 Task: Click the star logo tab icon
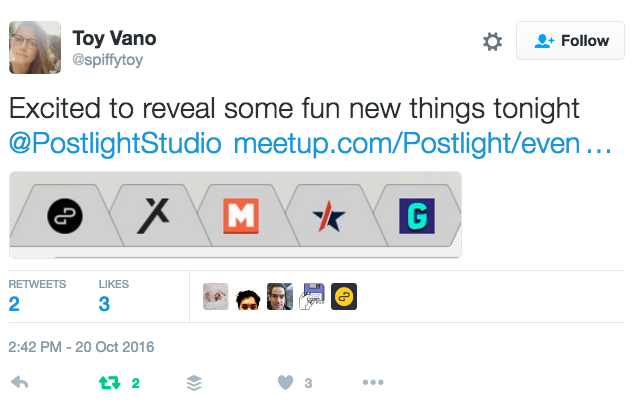[324, 216]
